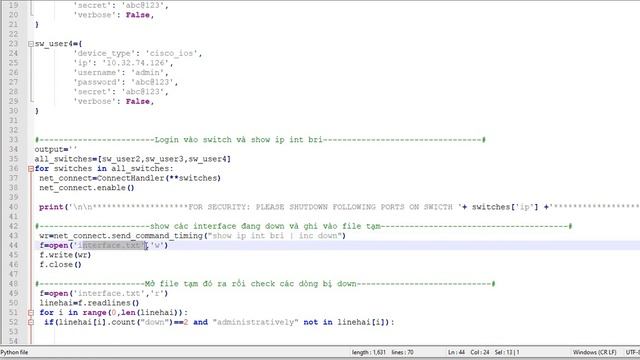
Task: Click the 'Col : 24' status bar entry
Action: (480, 352)
